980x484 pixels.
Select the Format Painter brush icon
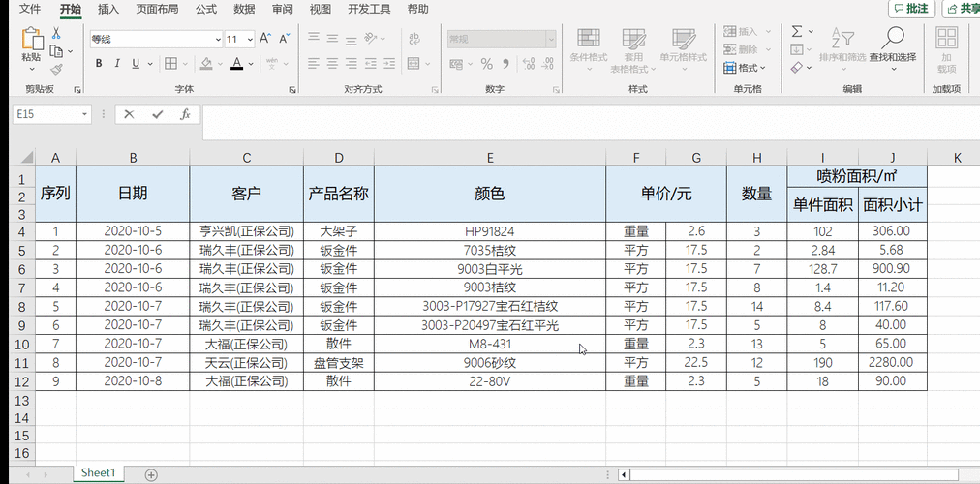tap(56, 70)
